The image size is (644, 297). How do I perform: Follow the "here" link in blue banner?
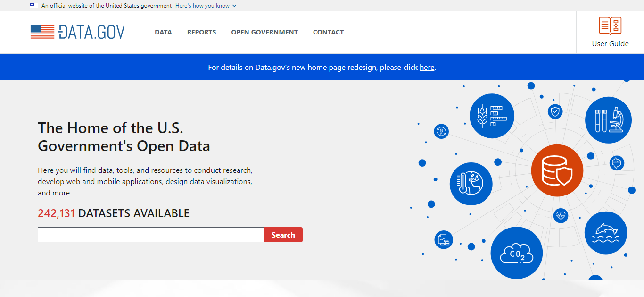click(427, 68)
